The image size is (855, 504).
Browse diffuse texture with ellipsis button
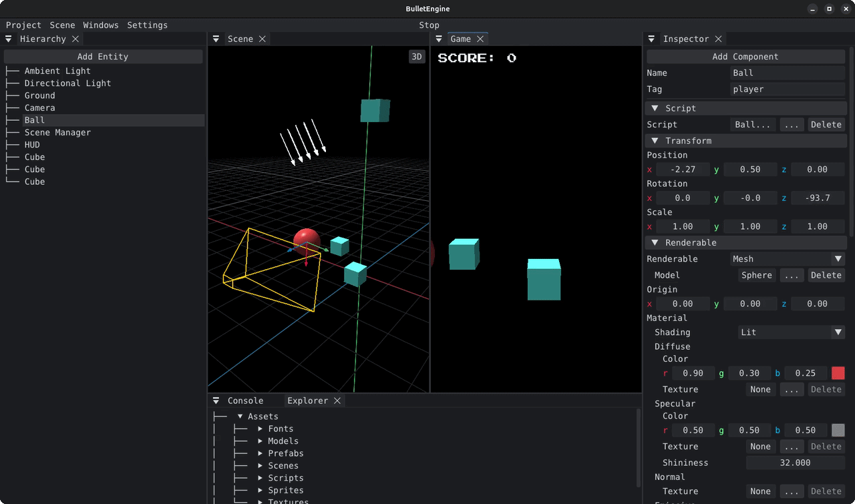pos(792,390)
